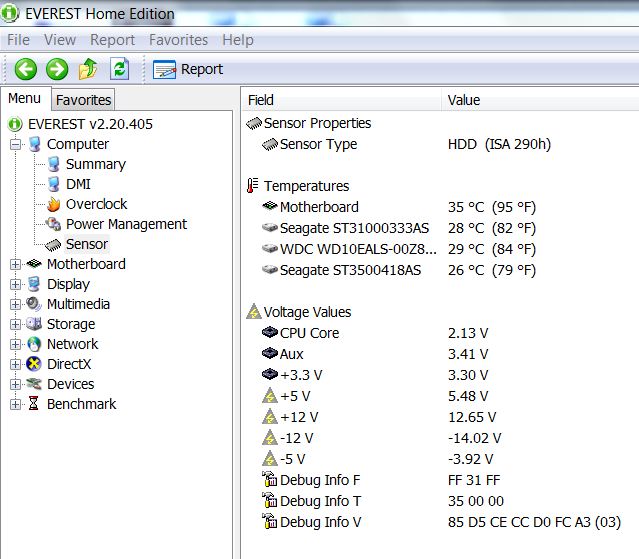Select the Sensor tree item
This screenshot has height=559, width=639.
[x=87, y=244]
